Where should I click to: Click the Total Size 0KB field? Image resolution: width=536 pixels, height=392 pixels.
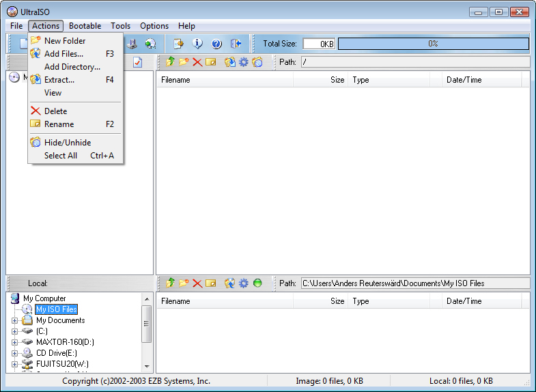pyautogui.click(x=319, y=44)
